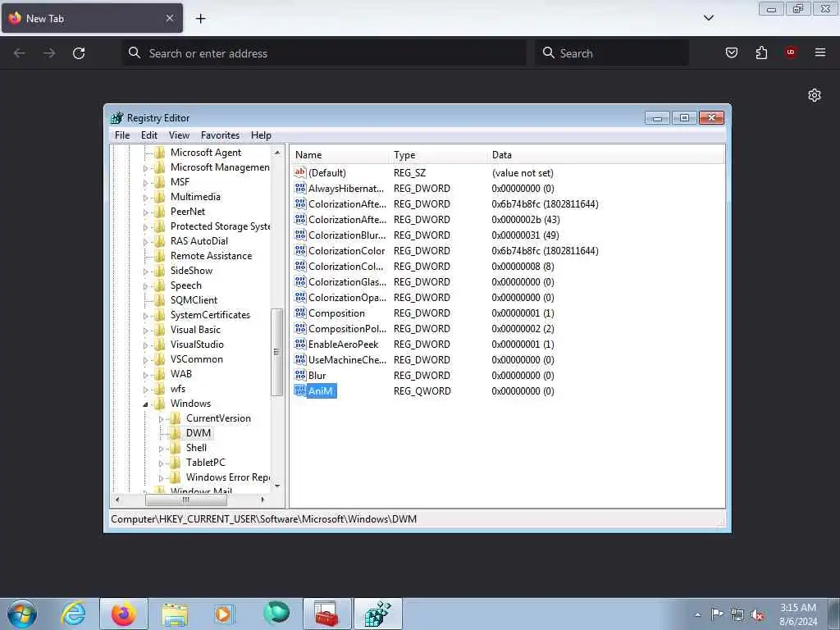Expand the Windows Error Reporting key
This screenshot has height=630, width=840.
coord(161,478)
